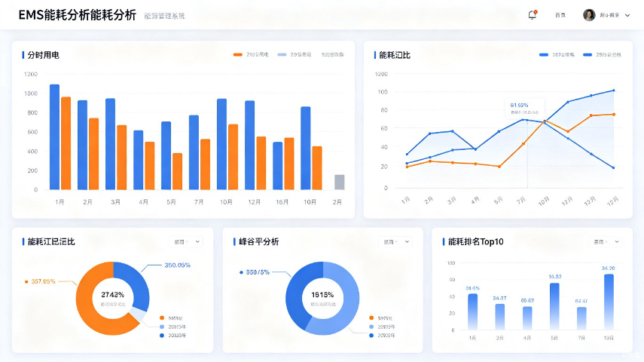Click the last orange line data point
The height and width of the screenshot is (362, 644).
tap(614, 115)
